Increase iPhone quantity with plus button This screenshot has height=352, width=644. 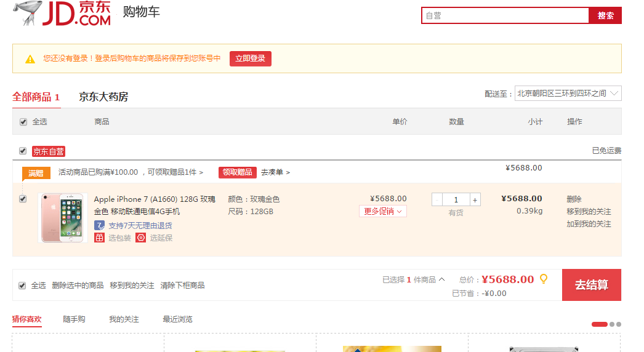(475, 200)
